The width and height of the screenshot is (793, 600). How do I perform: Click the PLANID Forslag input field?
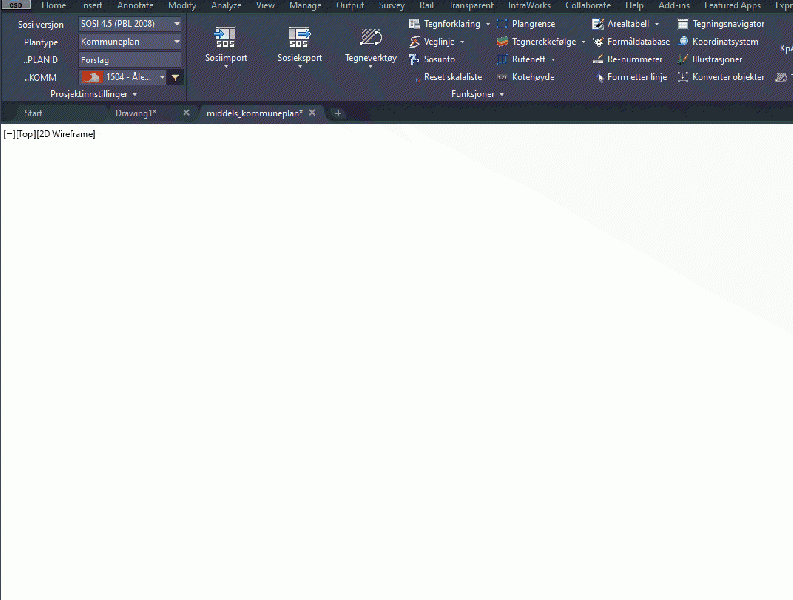(x=130, y=60)
